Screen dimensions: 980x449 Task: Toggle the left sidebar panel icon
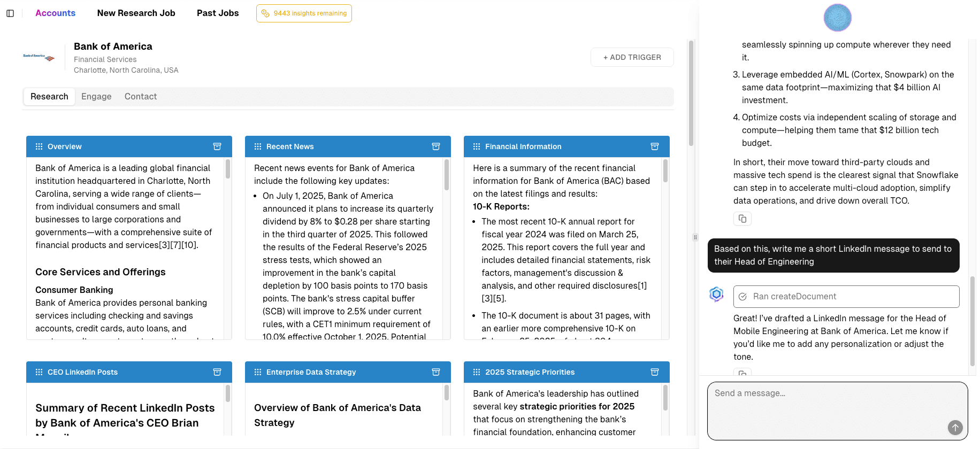pos(10,13)
